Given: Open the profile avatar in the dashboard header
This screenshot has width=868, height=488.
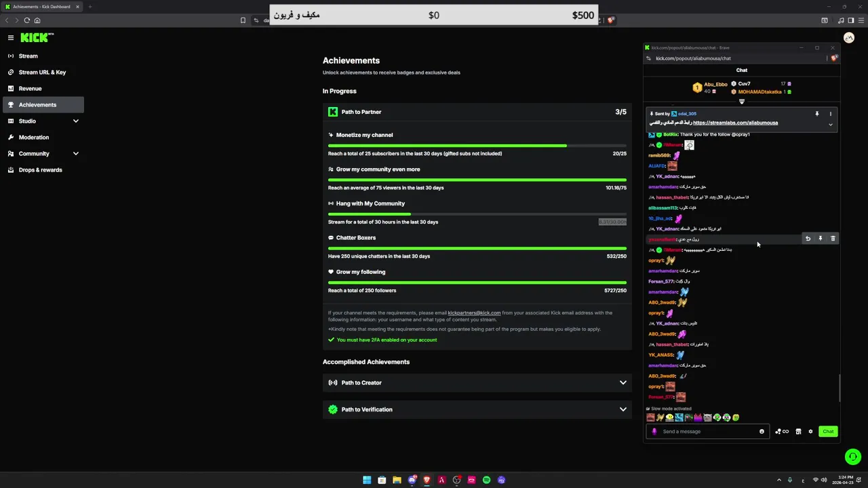Looking at the screenshot, I should [x=849, y=38].
